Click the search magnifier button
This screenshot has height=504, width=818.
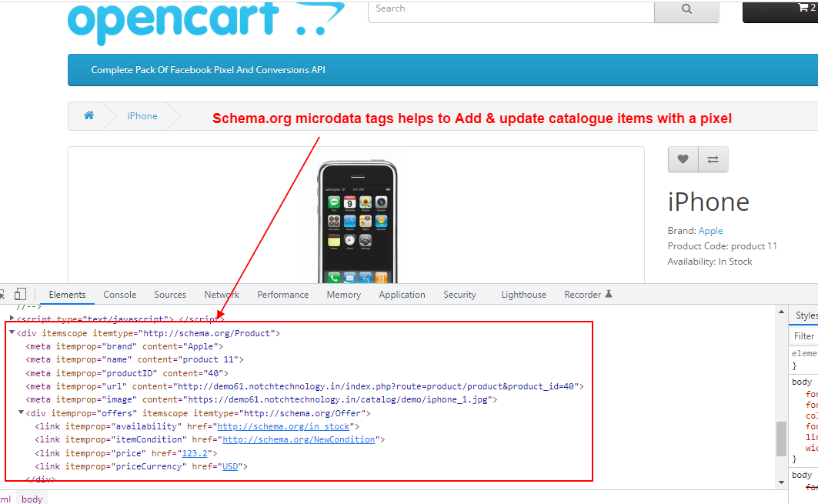coord(686,9)
